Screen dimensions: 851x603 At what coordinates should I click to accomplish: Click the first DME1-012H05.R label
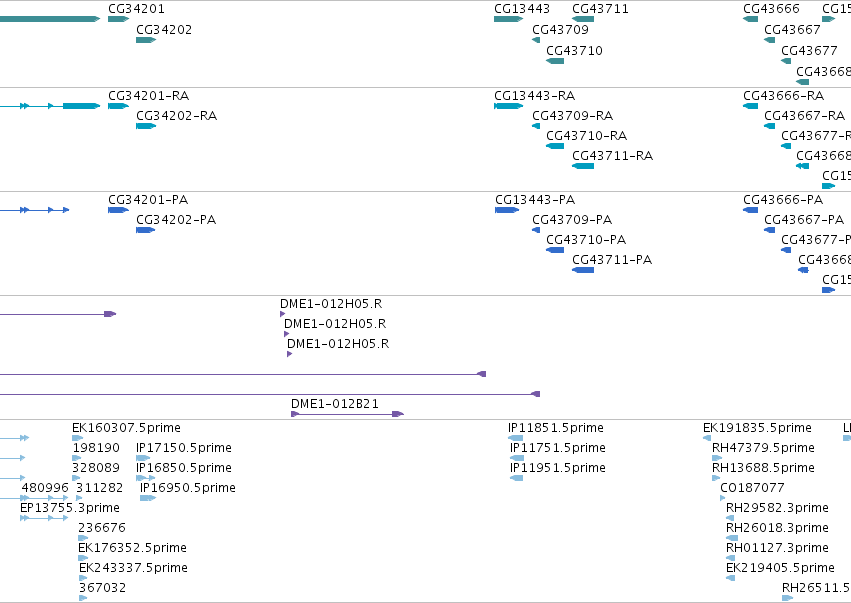[331, 304]
